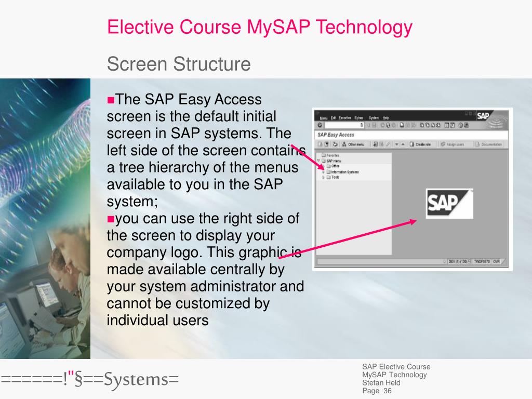Open the SAP Business Workplace icon
The width and height of the screenshot is (532, 399).
[335, 144]
